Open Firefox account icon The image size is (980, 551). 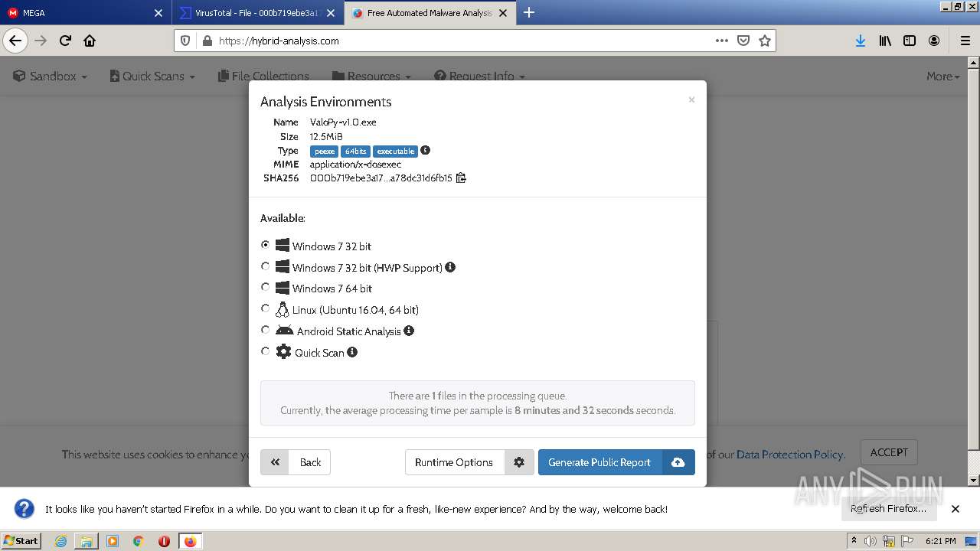pos(934,41)
